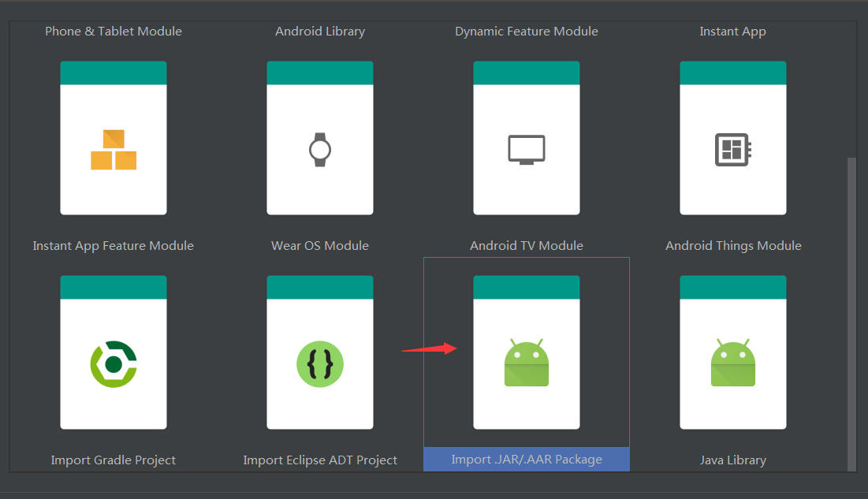Click the highlighted Import .JAR/.AAR Package label
The image size is (868, 499).
[x=527, y=460]
